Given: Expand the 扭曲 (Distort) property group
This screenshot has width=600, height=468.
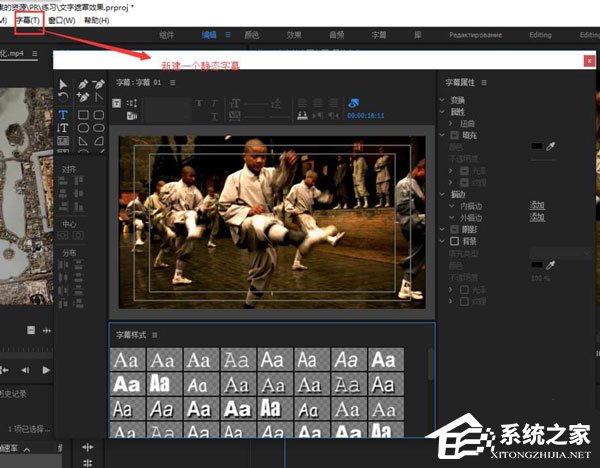Looking at the screenshot, I should (453, 123).
